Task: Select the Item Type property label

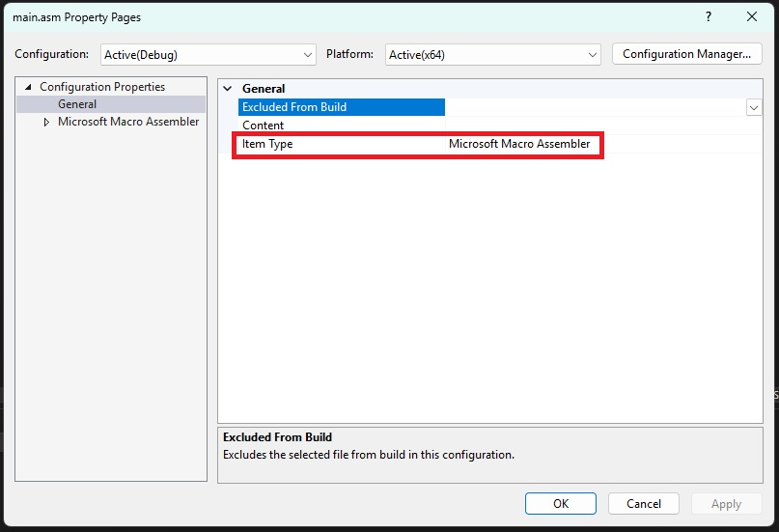Action: click(267, 144)
